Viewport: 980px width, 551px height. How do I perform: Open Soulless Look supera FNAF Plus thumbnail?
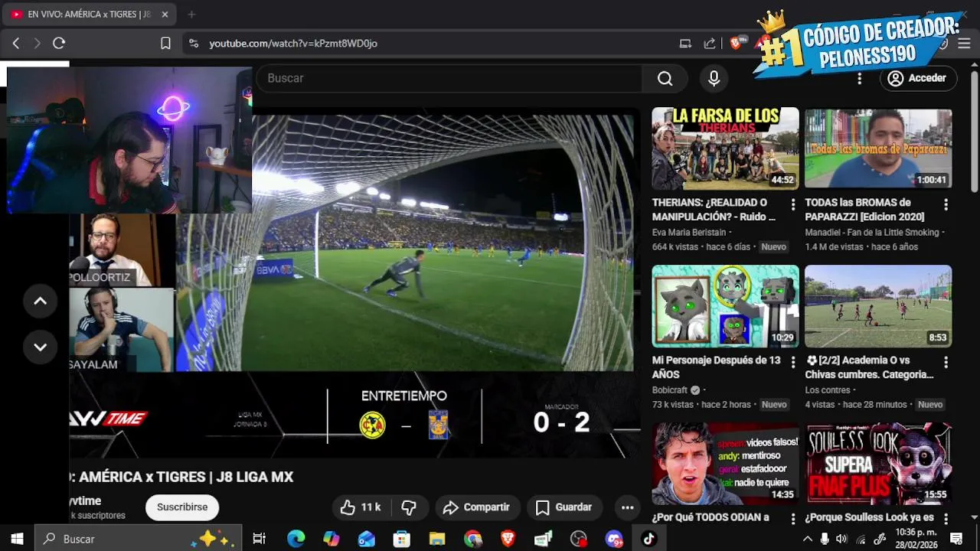[878, 464]
